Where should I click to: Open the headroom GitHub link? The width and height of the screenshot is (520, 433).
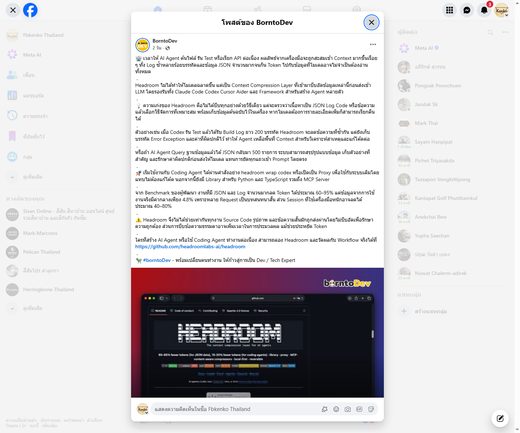point(190,247)
